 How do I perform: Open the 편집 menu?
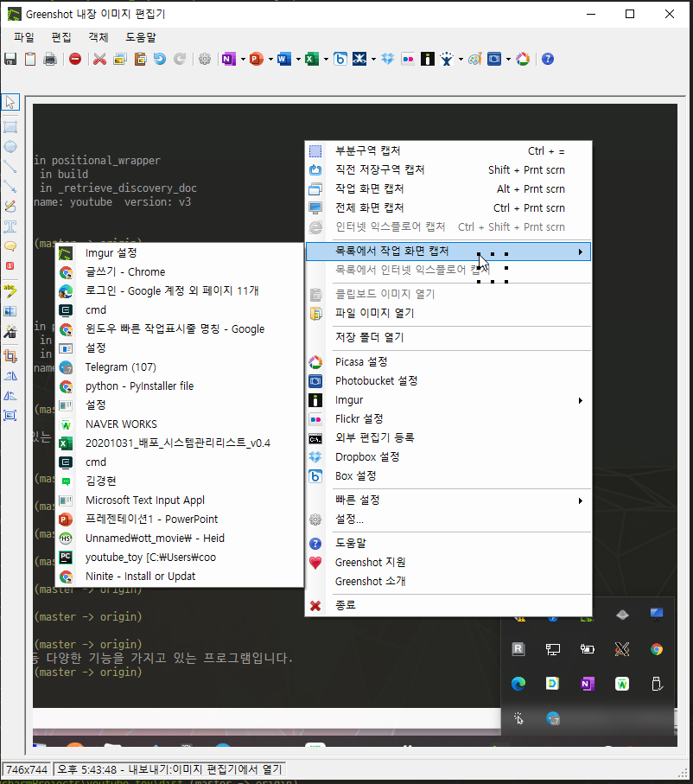[61, 37]
